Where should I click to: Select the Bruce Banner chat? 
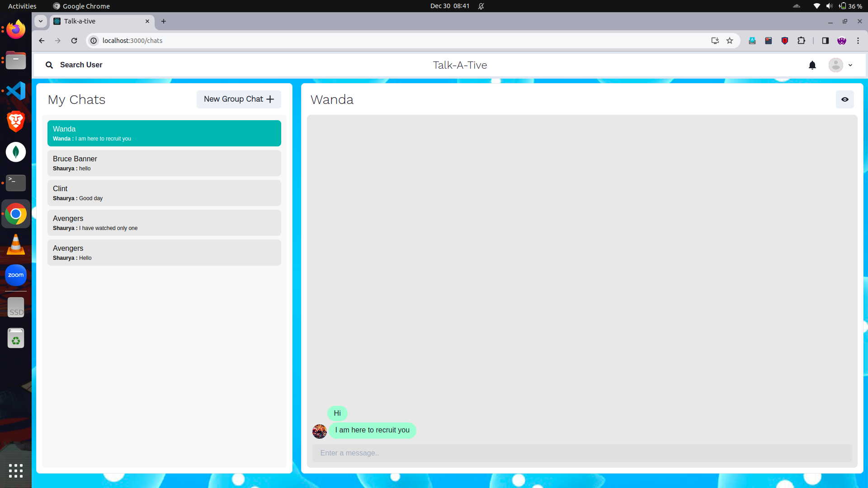[164, 163]
